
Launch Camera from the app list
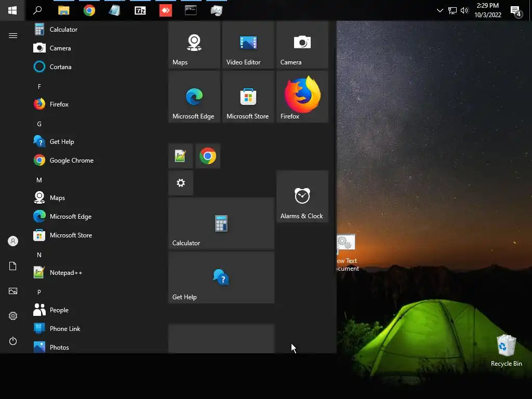97,48
